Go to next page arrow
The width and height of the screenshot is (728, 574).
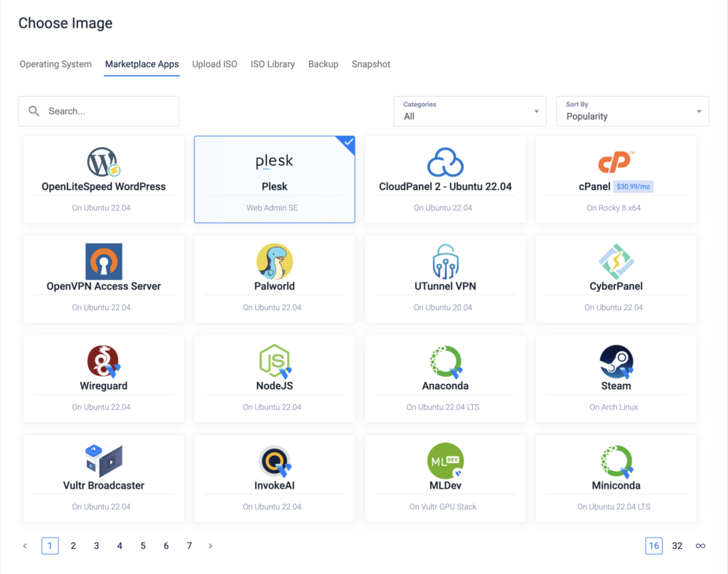pos(210,546)
